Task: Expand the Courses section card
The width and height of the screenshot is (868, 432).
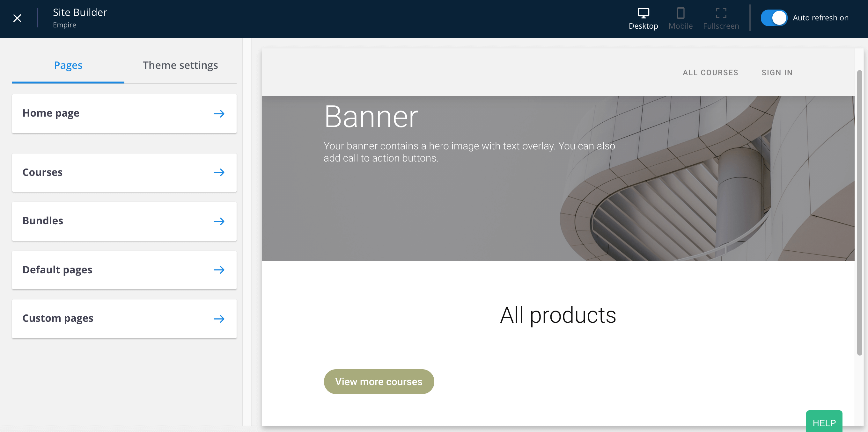Action: pos(124,172)
